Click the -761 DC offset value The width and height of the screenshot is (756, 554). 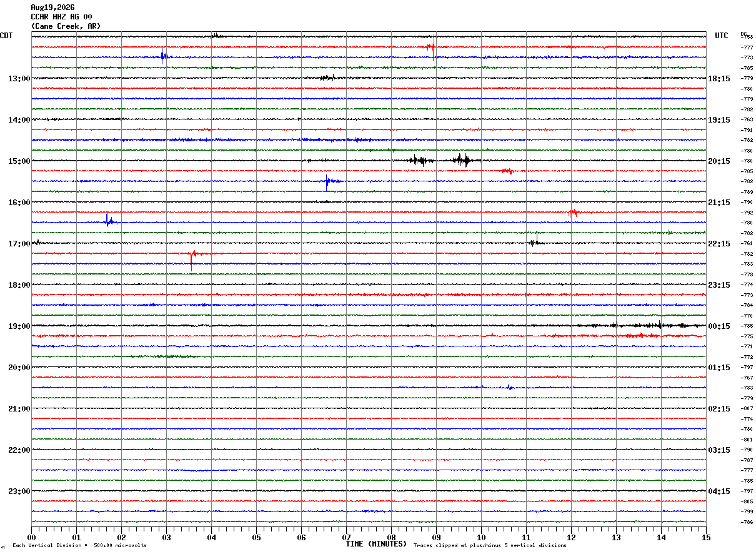pyautogui.click(x=747, y=243)
